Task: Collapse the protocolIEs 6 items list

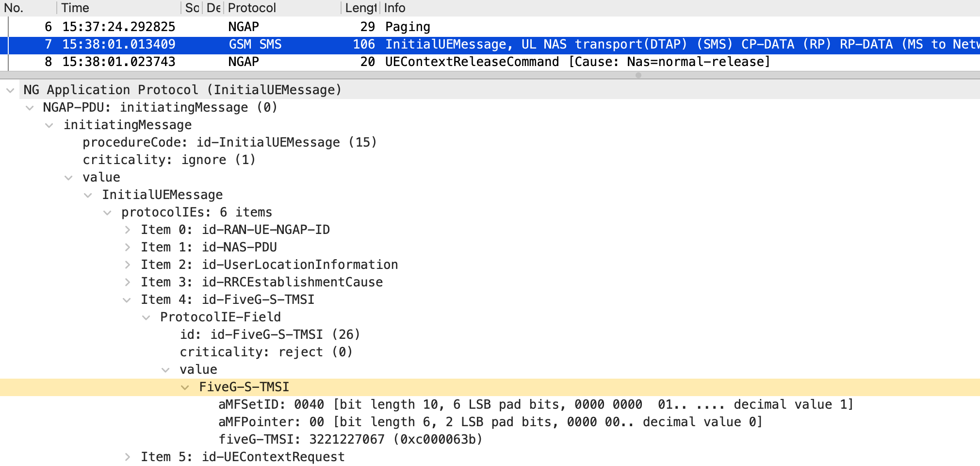Action: (x=107, y=213)
